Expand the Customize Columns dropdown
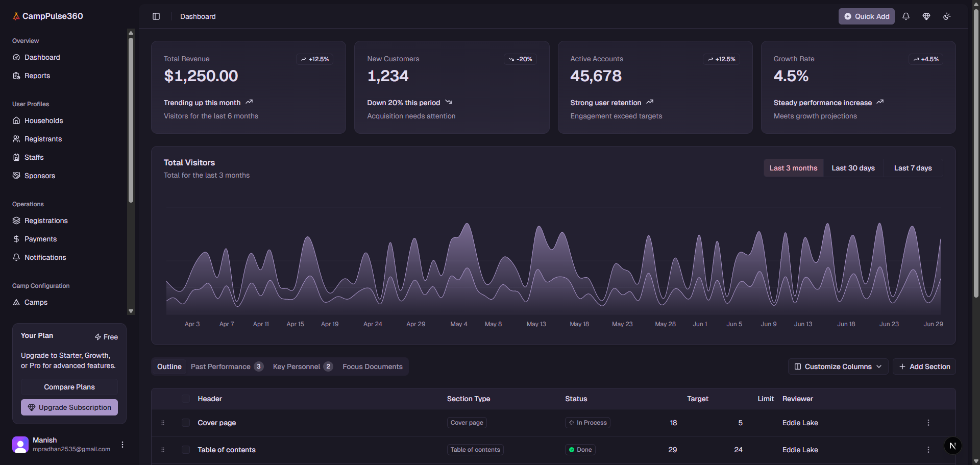 838,366
